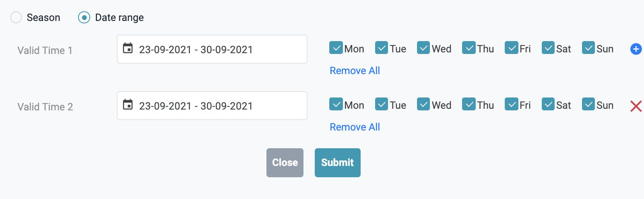Open the Valid Time 2 date range field

coord(212,106)
